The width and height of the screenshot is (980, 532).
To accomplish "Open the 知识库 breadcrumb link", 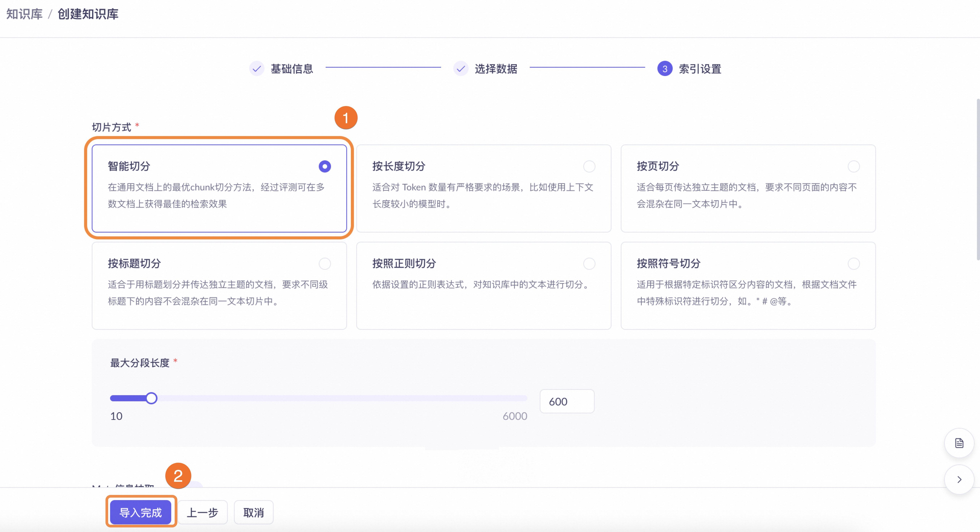I will [24, 14].
